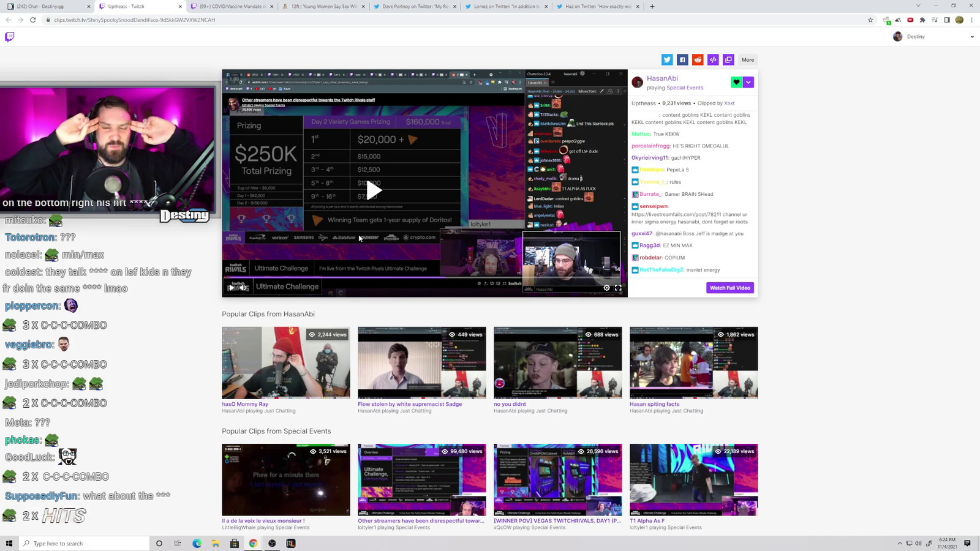Expand follow options purple chevron
980x551 pixels.
[748, 82]
